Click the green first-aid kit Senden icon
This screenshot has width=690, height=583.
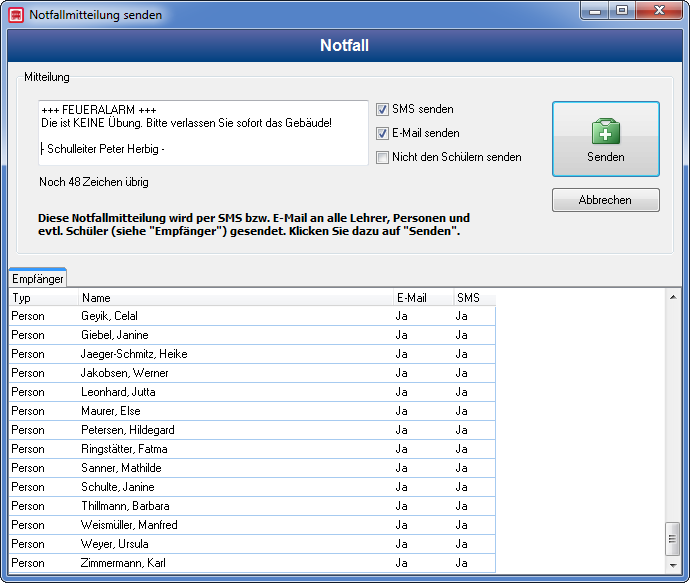tap(606, 131)
